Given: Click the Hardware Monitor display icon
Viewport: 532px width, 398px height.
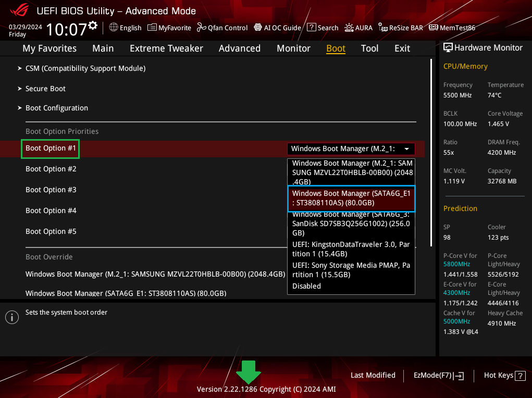Looking at the screenshot, I should point(448,47).
